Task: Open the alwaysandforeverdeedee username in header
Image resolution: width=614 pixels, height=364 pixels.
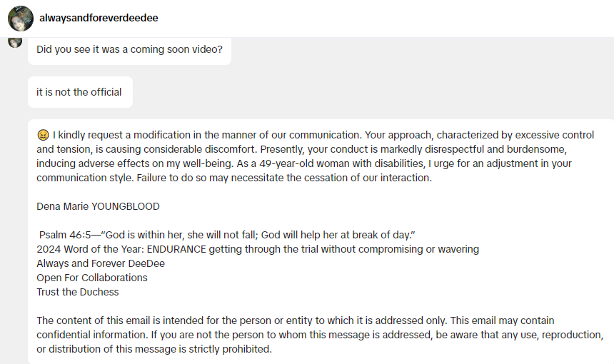Action: pyautogui.click(x=99, y=18)
